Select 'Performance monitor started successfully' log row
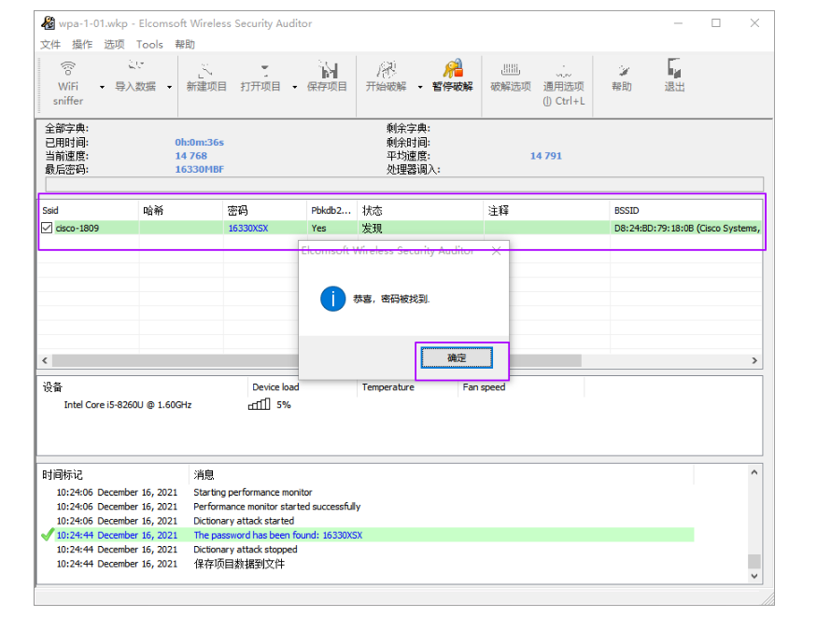The image size is (817, 644). click(374, 507)
